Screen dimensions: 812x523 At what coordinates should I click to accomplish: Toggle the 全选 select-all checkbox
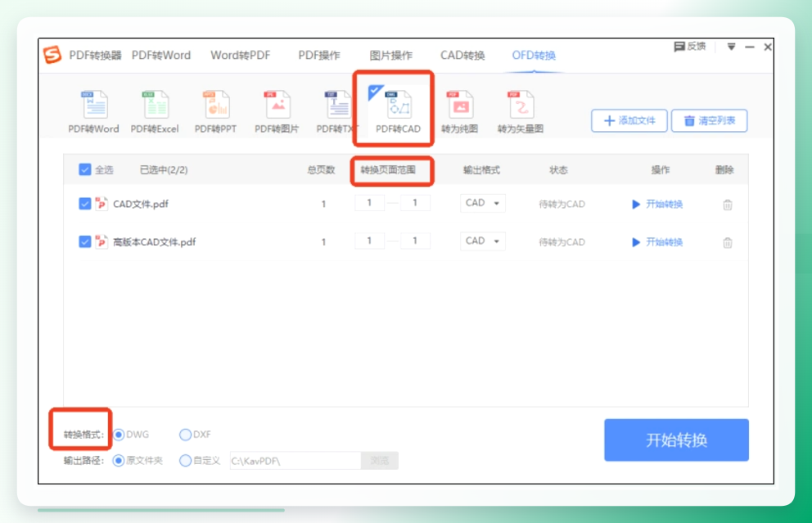pyautogui.click(x=85, y=169)
